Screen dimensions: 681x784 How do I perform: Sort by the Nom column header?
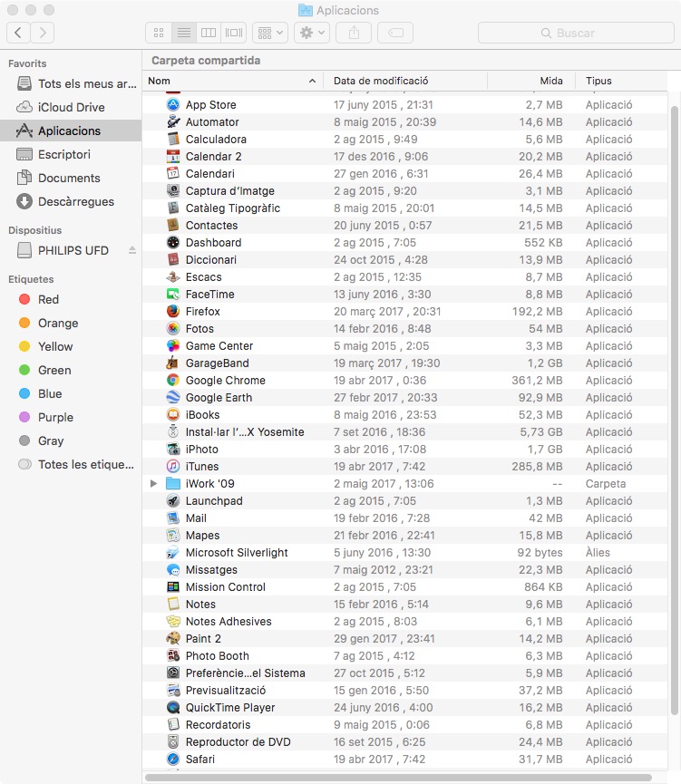pos(233,81)
